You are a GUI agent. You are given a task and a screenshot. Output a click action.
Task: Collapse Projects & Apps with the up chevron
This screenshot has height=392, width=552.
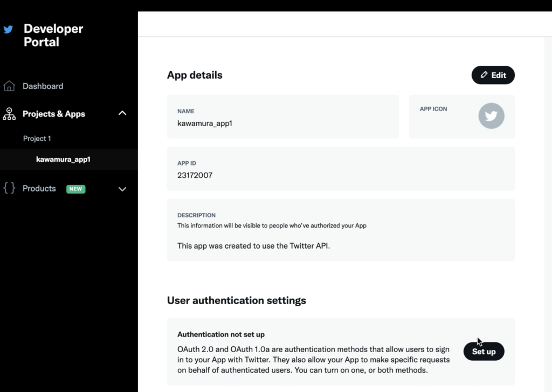[122, 113]
